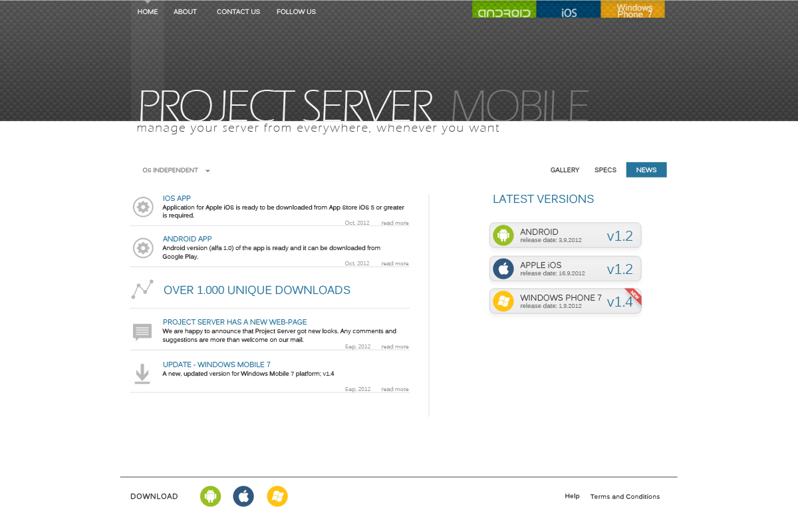Click the gear icon beside ANDROID APP news
Viewport: 798px width, 532px height.
click(143, 248)
